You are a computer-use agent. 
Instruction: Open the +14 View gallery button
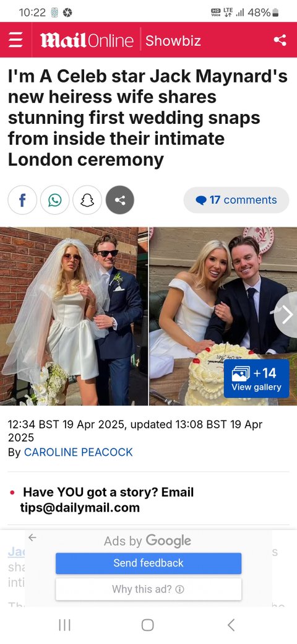256,378
